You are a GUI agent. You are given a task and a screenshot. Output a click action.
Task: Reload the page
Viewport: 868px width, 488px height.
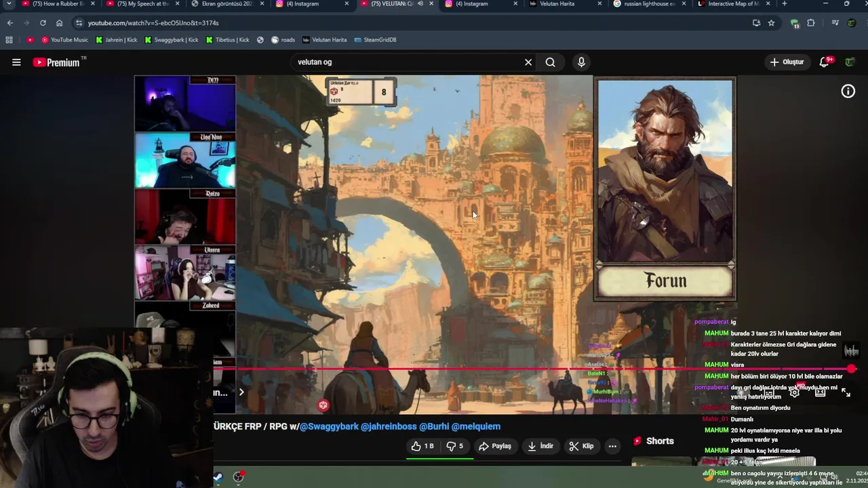coord(43,23)
